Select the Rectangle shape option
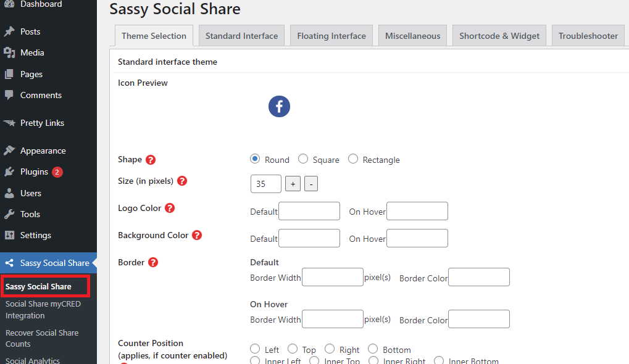 [353, 159]
